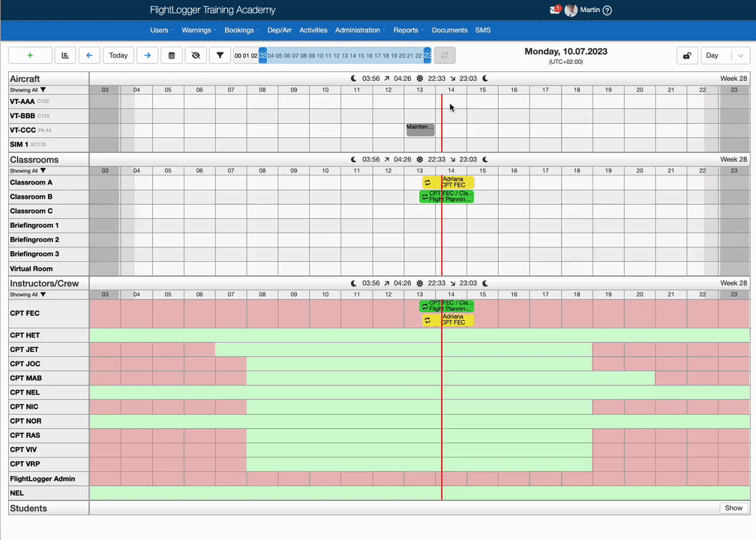The height and width of the screenshot is (540, 756).
Task: Click the green plus icon to add a booking
Action: 30,55
